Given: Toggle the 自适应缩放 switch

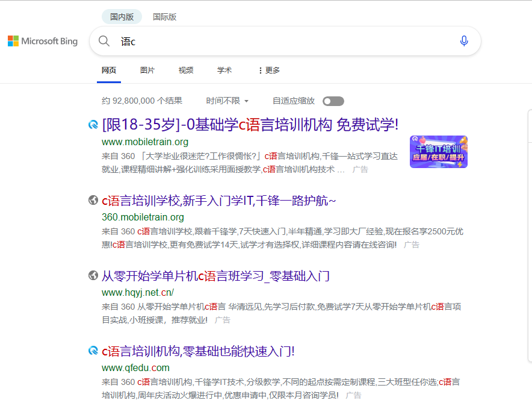Looking at the screenshot, I should click(x=333, y=101).
